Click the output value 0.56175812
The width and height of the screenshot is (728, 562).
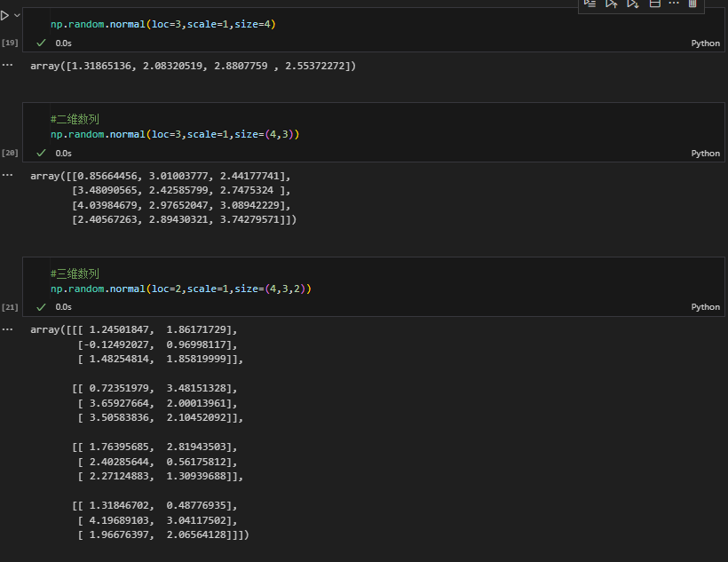[196, 462]
